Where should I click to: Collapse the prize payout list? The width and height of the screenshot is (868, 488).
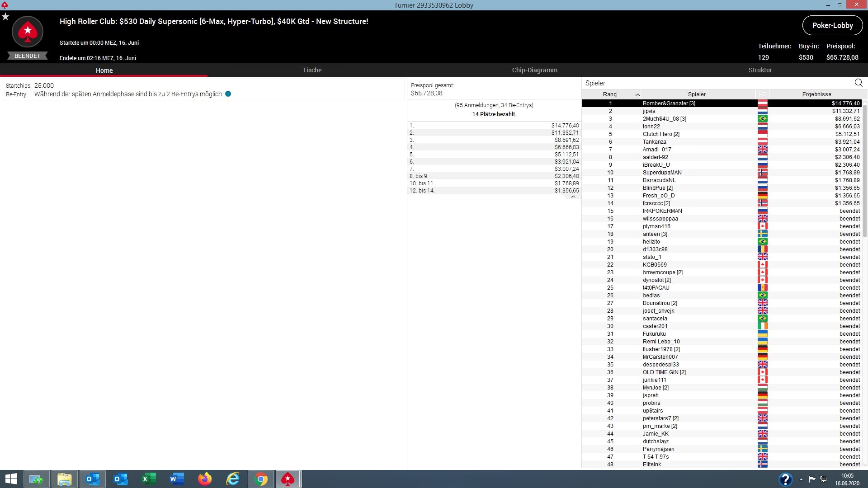tap(573, 197)
